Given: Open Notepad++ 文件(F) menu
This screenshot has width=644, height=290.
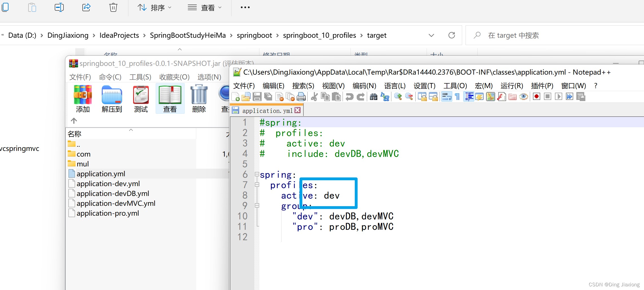Looking at the screenshot, I should pos(244,86).
